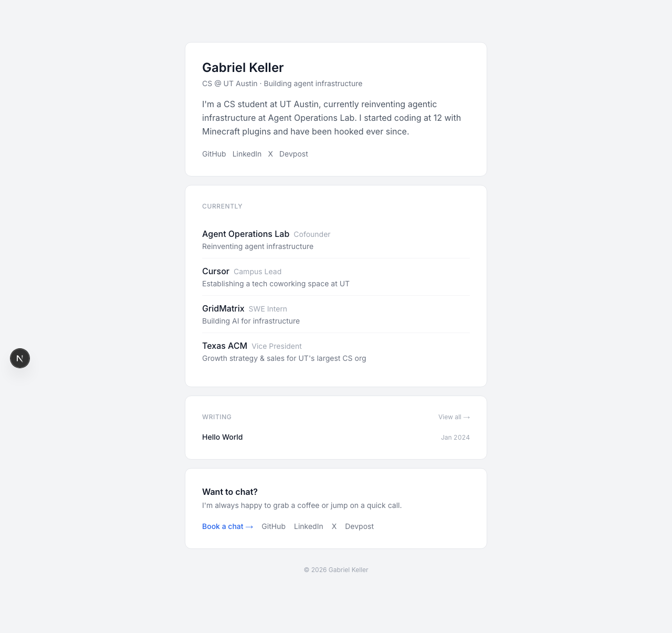This screenshot has width=672, height=633.
Task: Open GitHub link in the profile header card
Action: click(214, 154)
